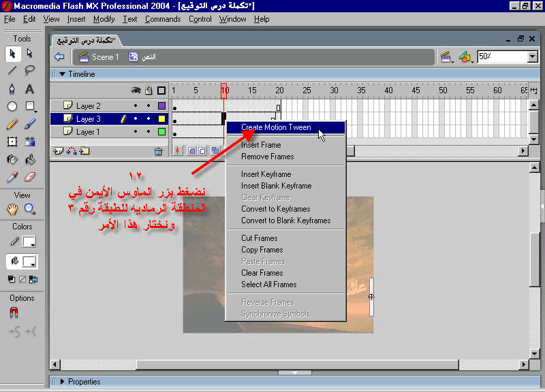Screen dimensions: 545x392
Task: Click the Swap Colors button
Action: tap(33, 279)
